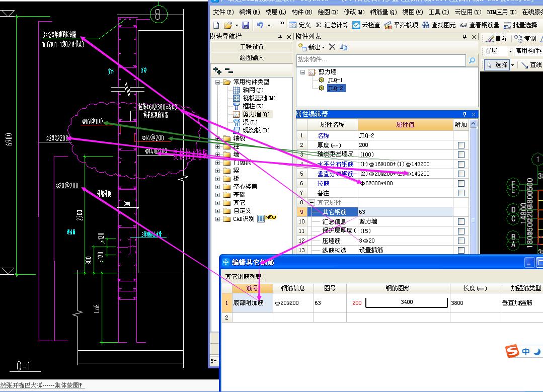
Task: Click expand-all plus icon in navigation
Action: pos(217,70)
